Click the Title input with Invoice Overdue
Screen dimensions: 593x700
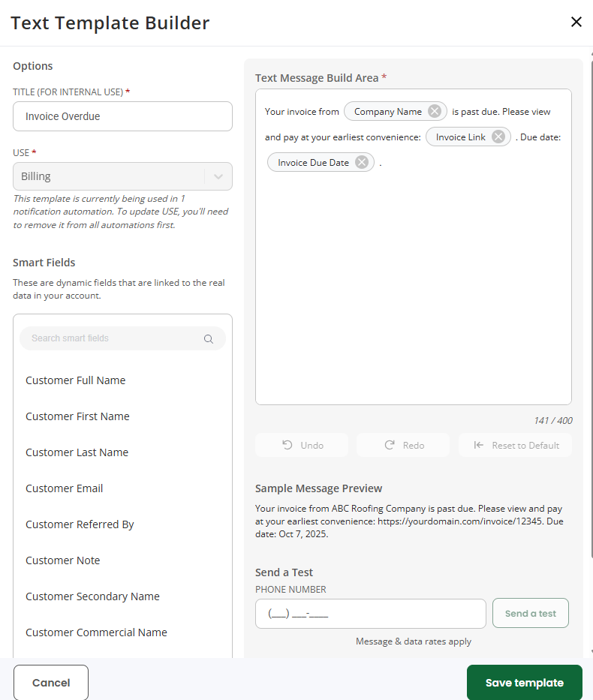[122, 116]
